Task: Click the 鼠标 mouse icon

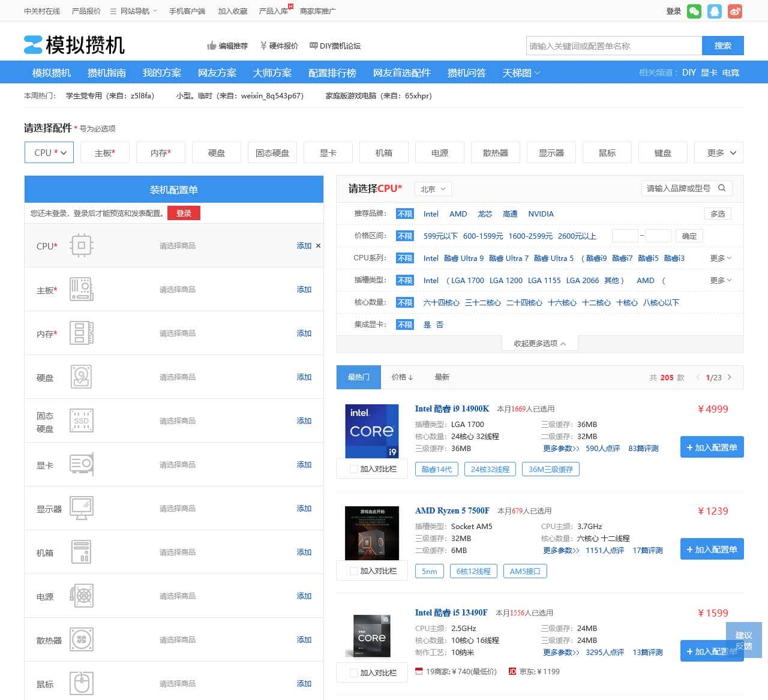Action: click(x=82, y=683)
